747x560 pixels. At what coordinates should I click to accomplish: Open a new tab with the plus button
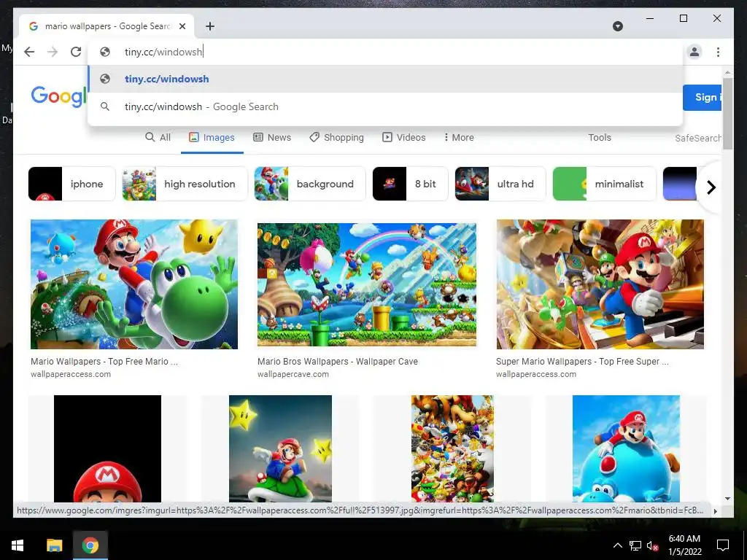[x=210, y=26]
